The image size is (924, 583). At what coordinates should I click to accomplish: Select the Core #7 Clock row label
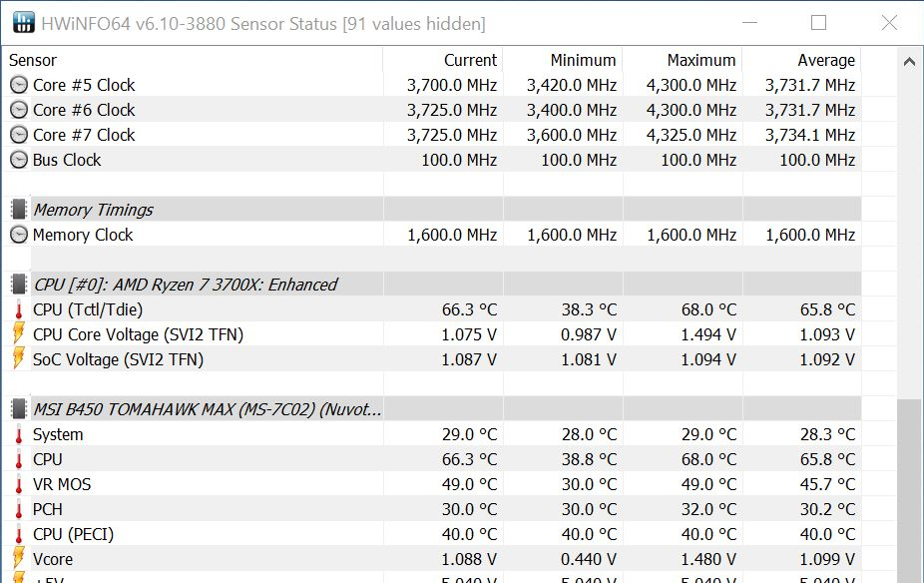pyautogui.click(x=84, y=135)
